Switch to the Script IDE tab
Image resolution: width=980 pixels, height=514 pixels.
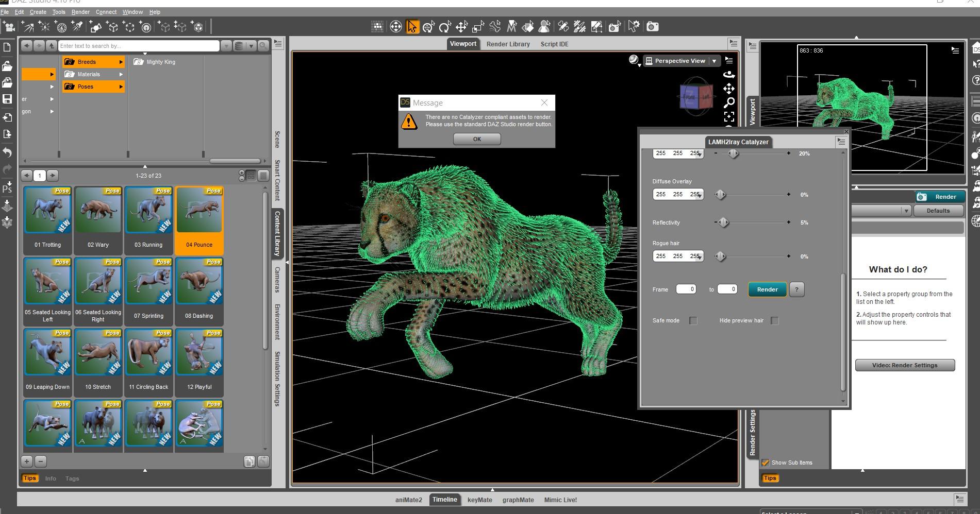tap(555, 44)
